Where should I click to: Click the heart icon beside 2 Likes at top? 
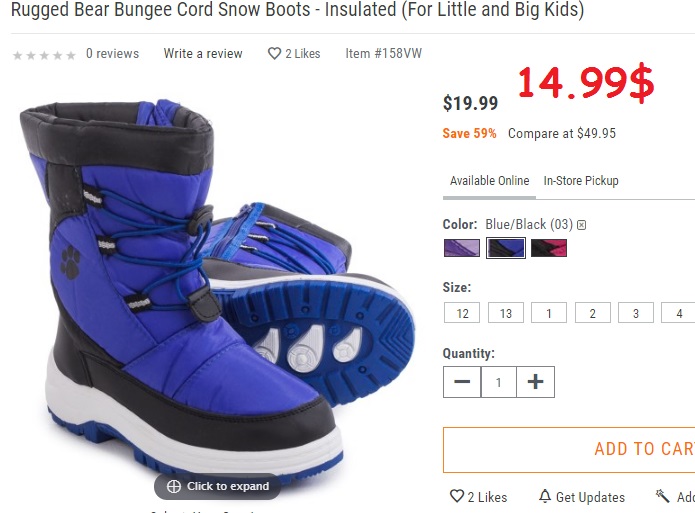tap(274, 54)
